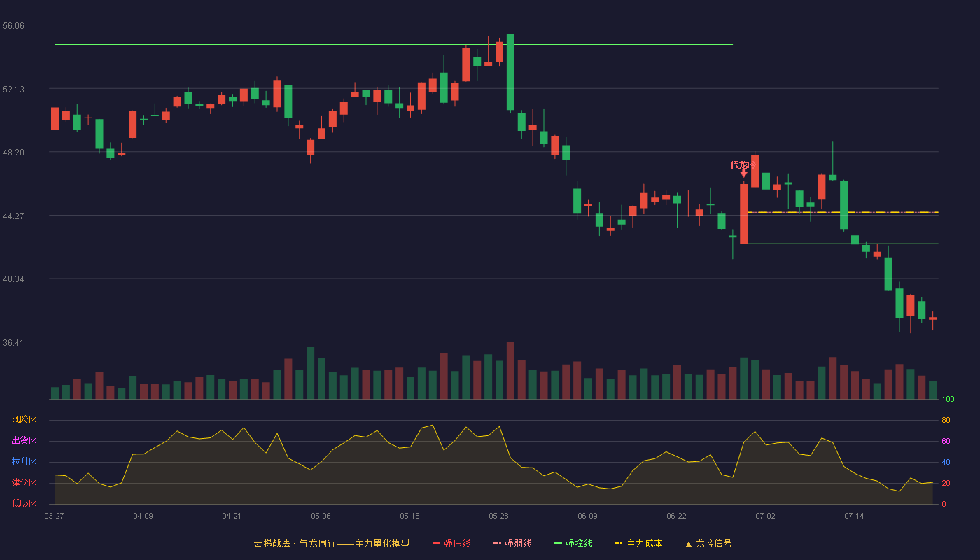
Task: Click the 06-22 date label
Action: pos(676,516)
